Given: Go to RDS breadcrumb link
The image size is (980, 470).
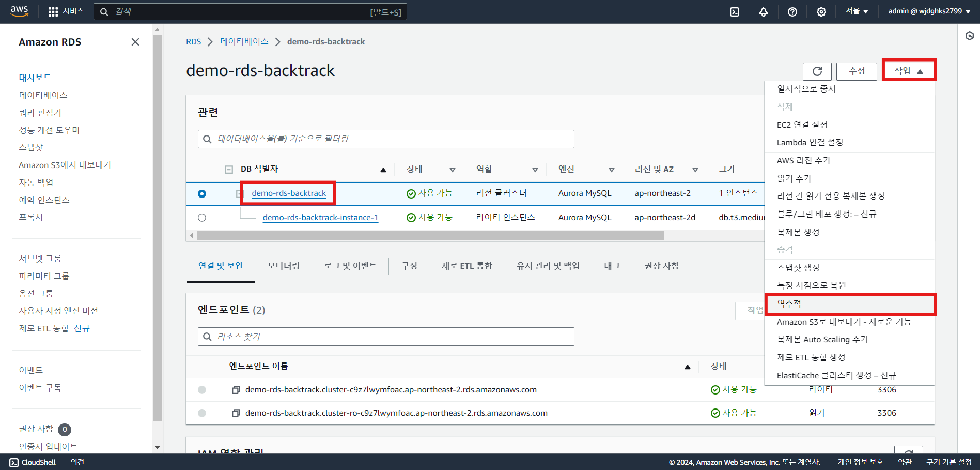Looking at the screenshot, I should [193, 42].
